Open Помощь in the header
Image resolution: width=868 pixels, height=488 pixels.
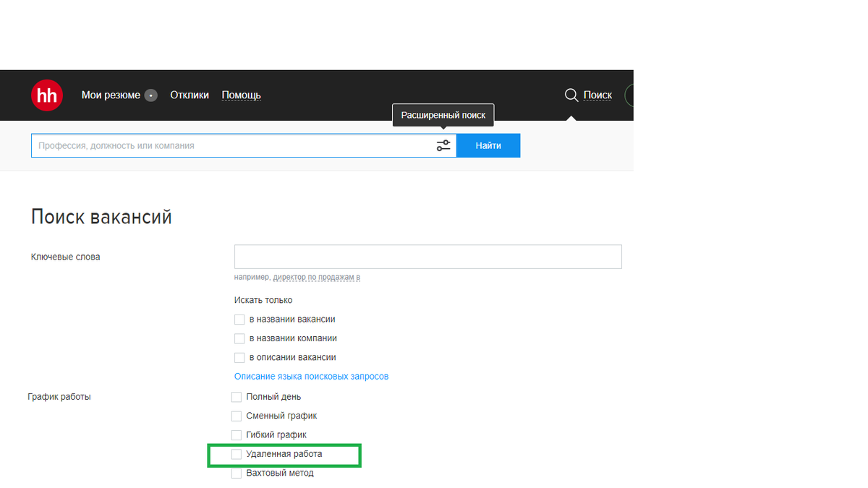(x=242, y=95)
